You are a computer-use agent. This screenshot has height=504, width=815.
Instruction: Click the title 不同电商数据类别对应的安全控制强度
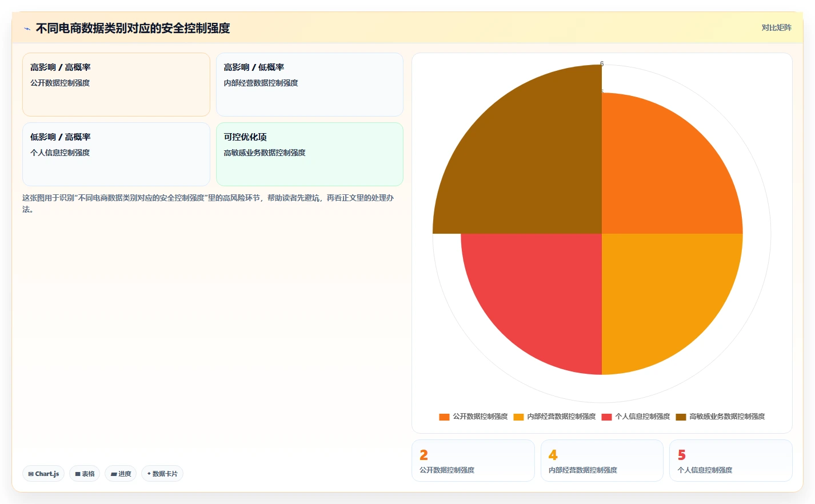coord(133,28)
